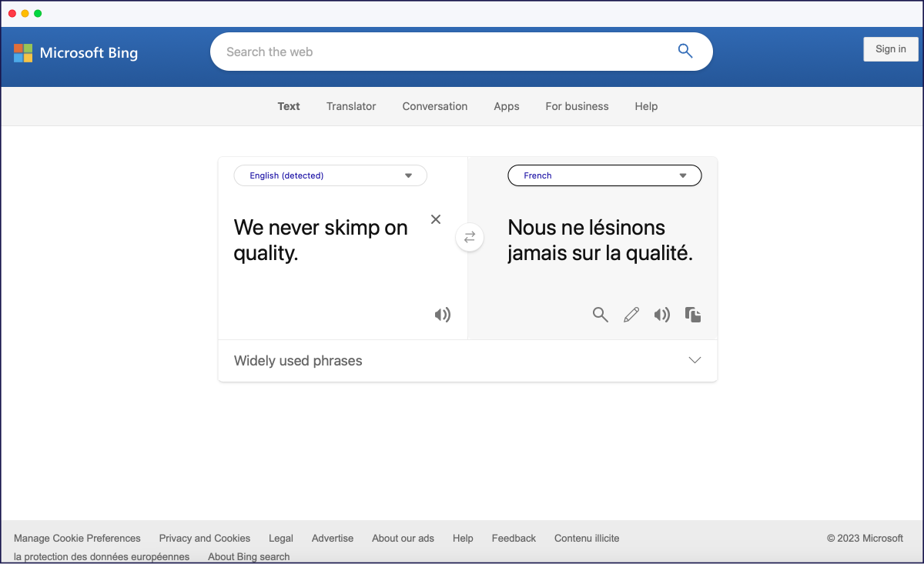
Task: Switch to the Conversation tab
Action: pos(434,106)
